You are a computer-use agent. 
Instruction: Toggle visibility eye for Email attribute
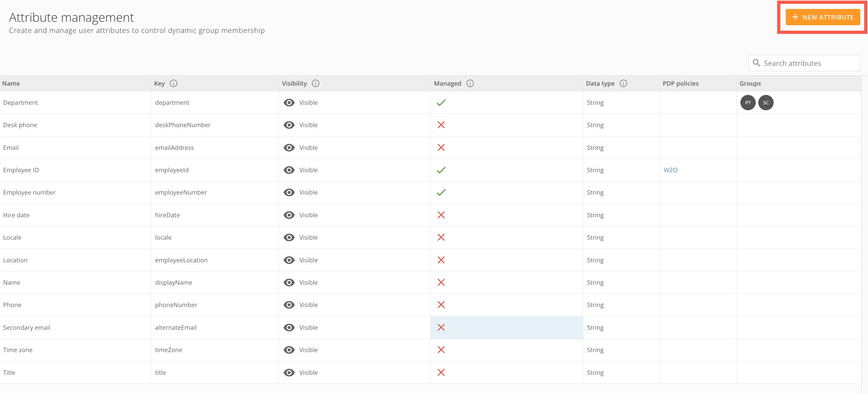(289, 148)
